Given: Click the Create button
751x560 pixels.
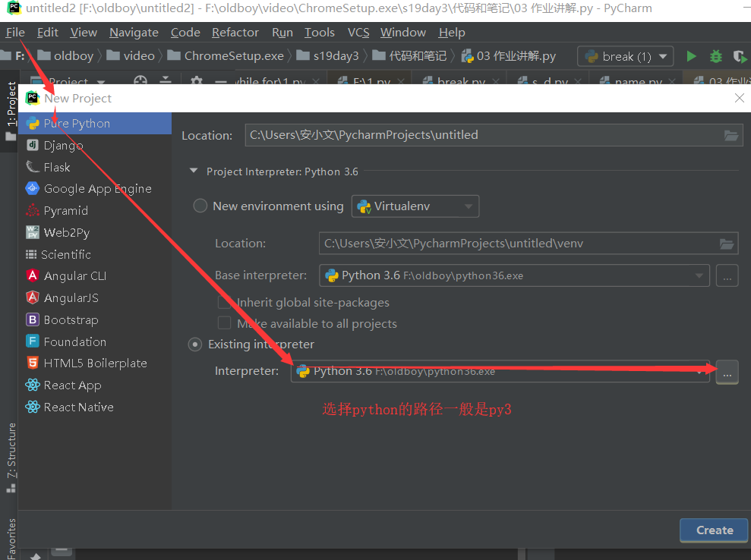Looking at the screenshot, I should tap(714, 530).
